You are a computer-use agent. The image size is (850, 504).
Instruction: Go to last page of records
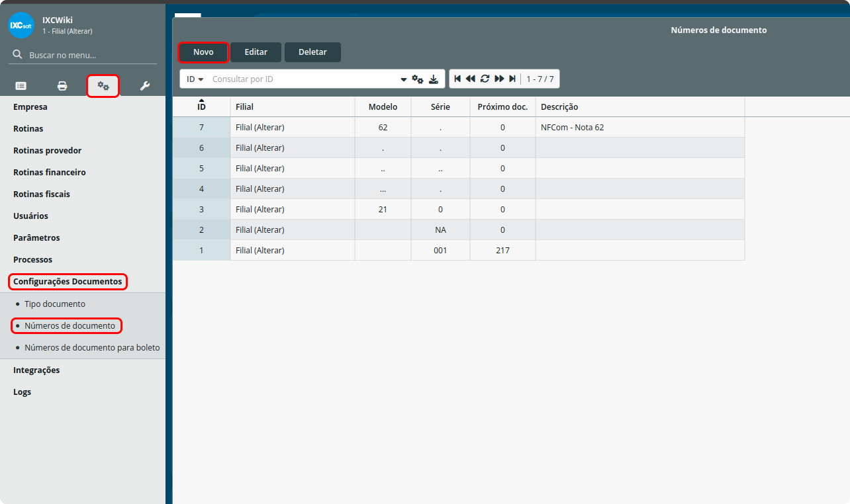point(512,79)
